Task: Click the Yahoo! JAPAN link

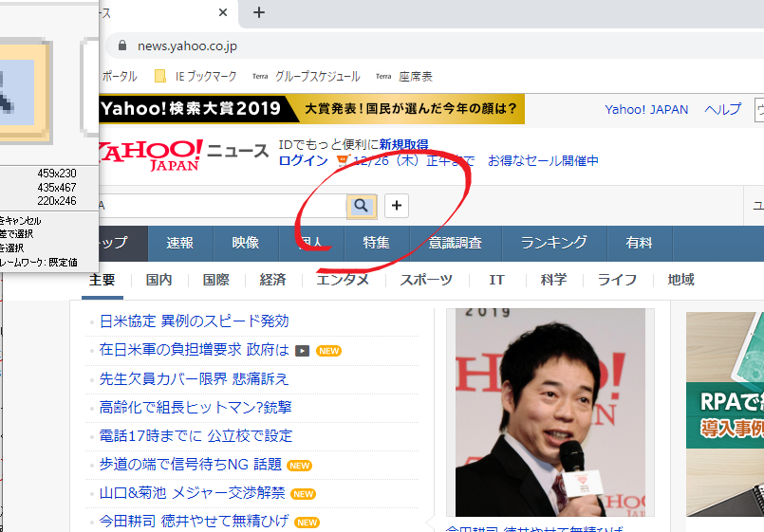Action: tap(646, 109)
